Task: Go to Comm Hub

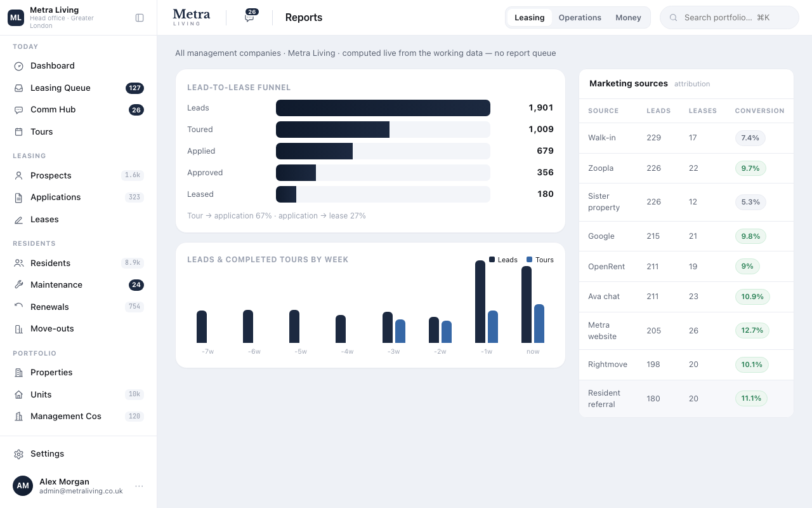Action: pos(78,110)
